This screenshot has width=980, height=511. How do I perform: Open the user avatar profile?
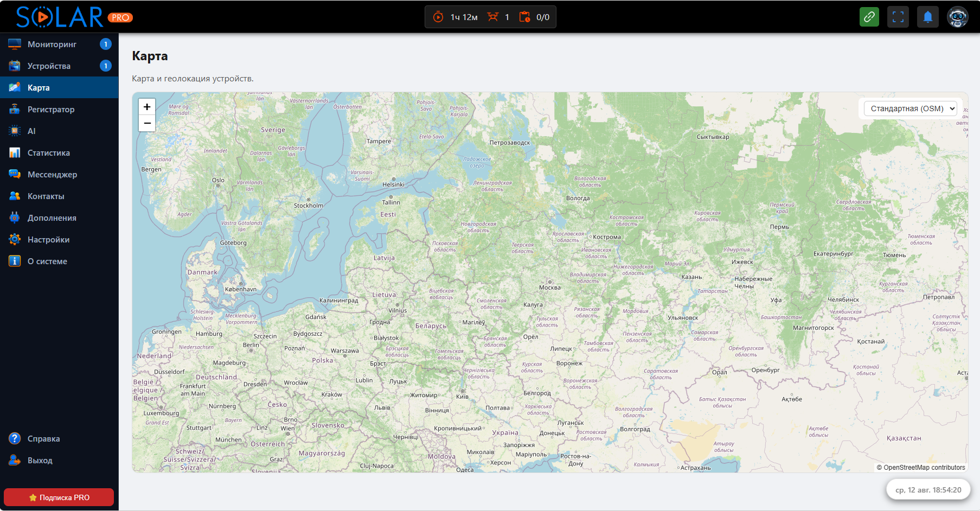[x=958, y=17]
